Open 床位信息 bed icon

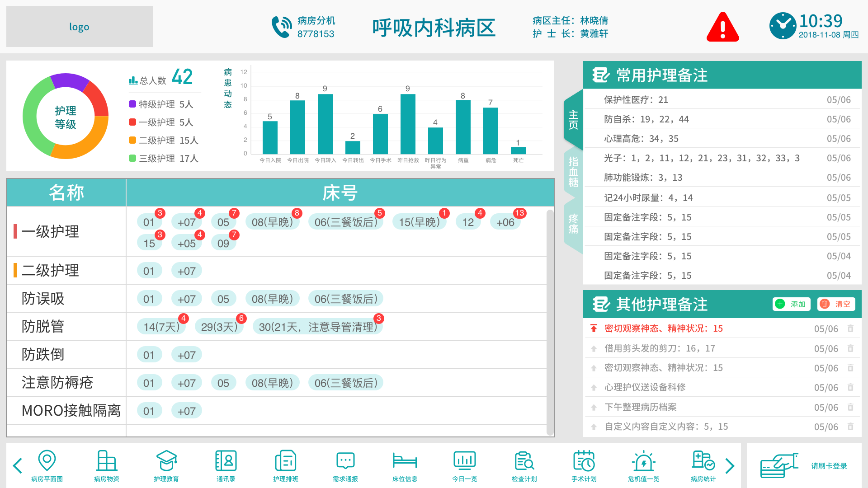[x=405, y=460]
